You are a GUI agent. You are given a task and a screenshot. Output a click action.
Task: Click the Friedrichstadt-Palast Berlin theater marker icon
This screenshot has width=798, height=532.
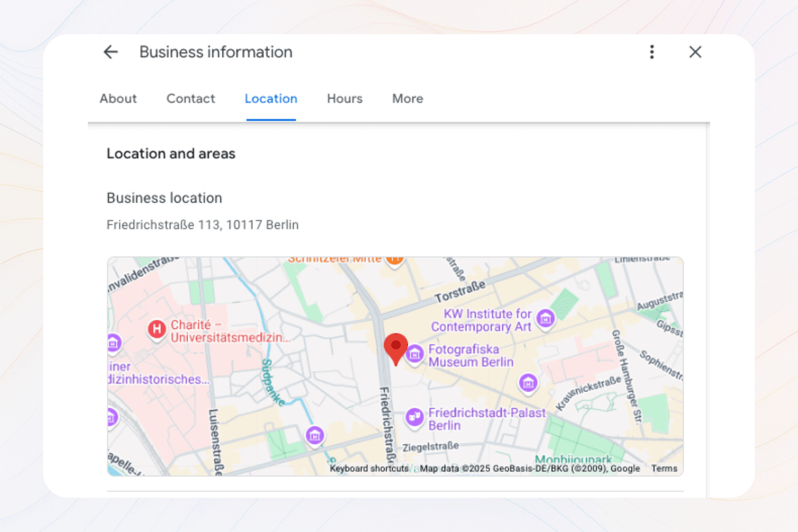pyautogui.click(x=414, y=418)
